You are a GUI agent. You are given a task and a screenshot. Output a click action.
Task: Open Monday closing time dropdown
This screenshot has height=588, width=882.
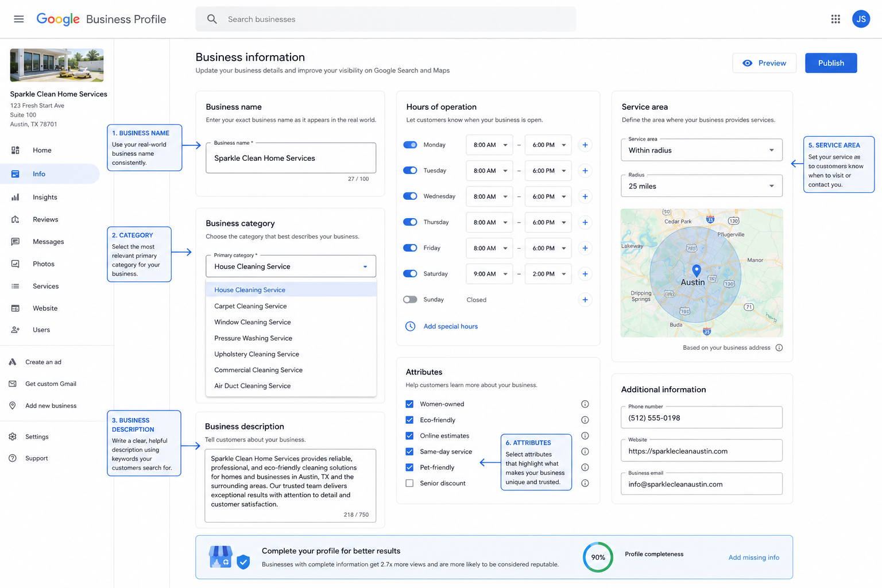[x=548, y=145]
